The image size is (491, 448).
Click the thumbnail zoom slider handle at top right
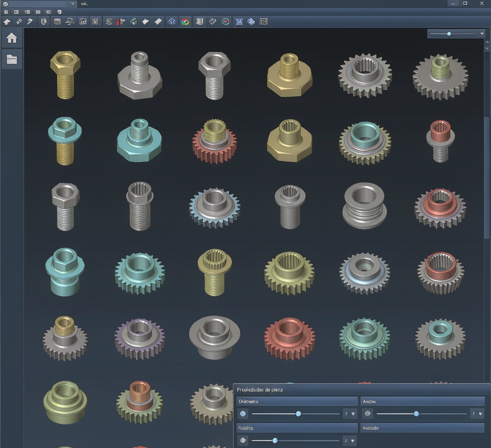click(x=449, y=34)
